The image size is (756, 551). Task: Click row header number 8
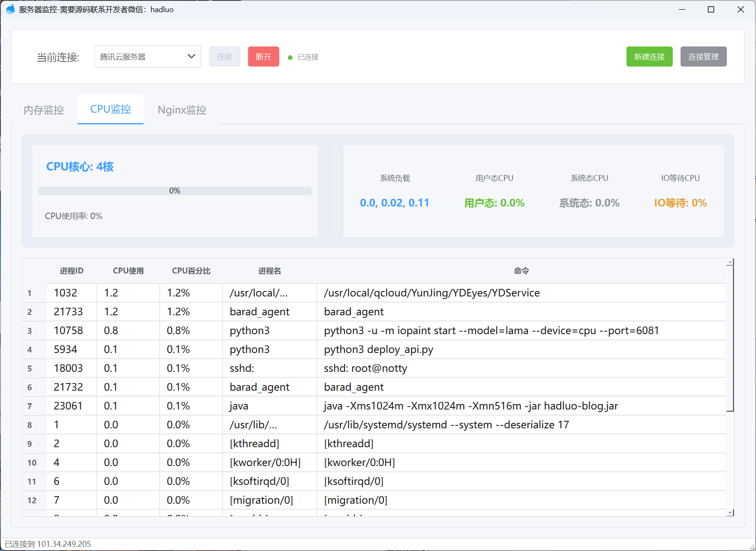click(x=34, y=425)
